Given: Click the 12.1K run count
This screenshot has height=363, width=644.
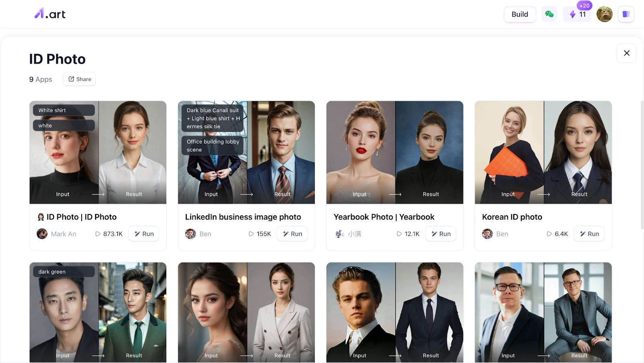Looking at the screenshot, I should [408, 234].
